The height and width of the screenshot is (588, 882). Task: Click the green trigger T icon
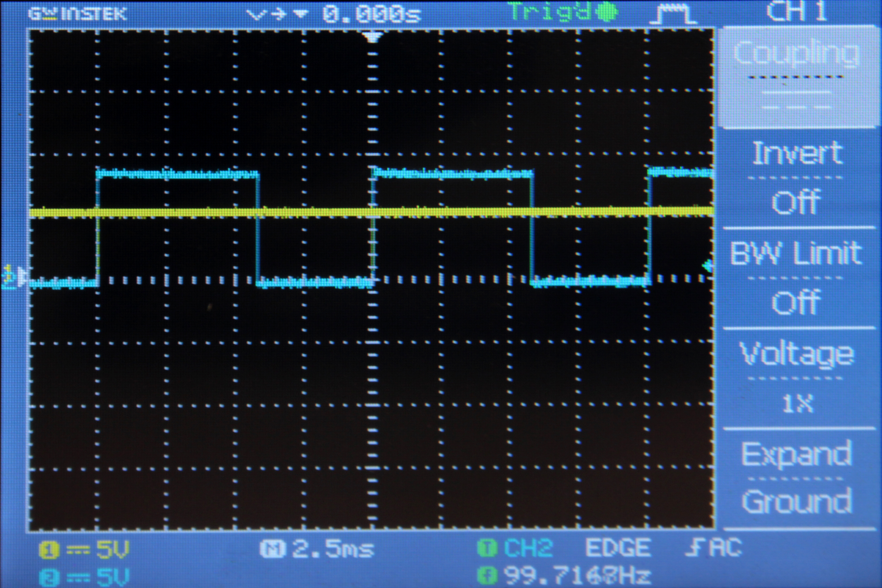(487, 549)
